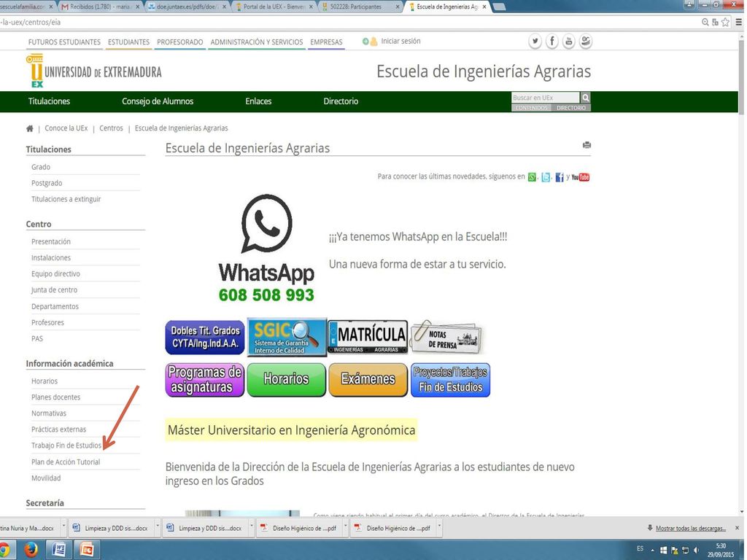Open dropdown arrow for 'tina Nuria y Ma....docx' download
The height and width of the screenshot is (560, 747).
(64, 527)
